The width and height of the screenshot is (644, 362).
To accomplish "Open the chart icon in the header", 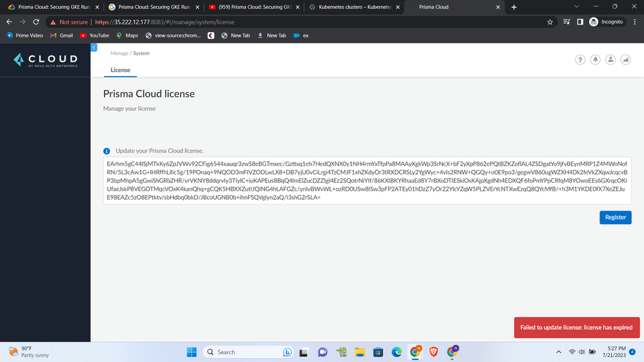I will click(x=625, y=60).
